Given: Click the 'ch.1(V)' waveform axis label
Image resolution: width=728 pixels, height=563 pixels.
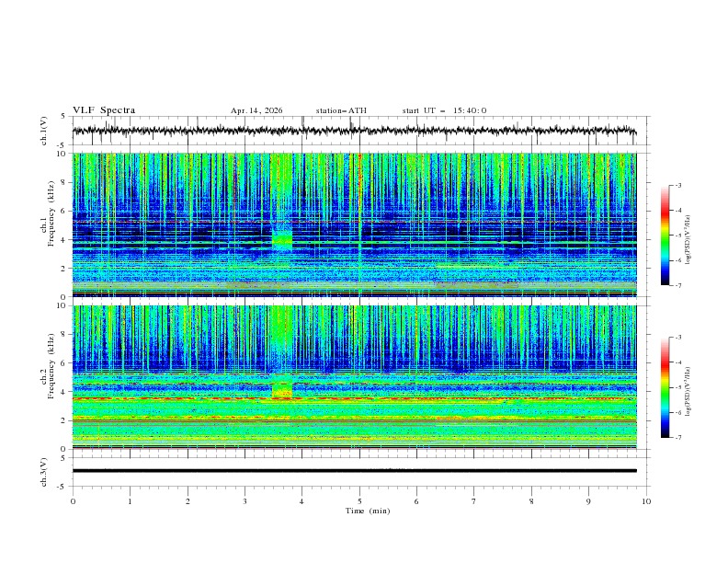Looking at the screenshot, I should click(44, 131).
